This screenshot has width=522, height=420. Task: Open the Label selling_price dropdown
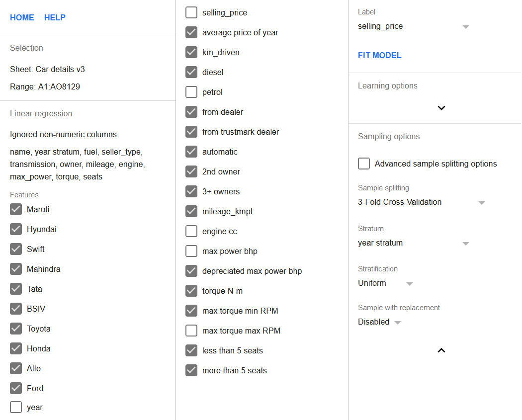[414, 26]
